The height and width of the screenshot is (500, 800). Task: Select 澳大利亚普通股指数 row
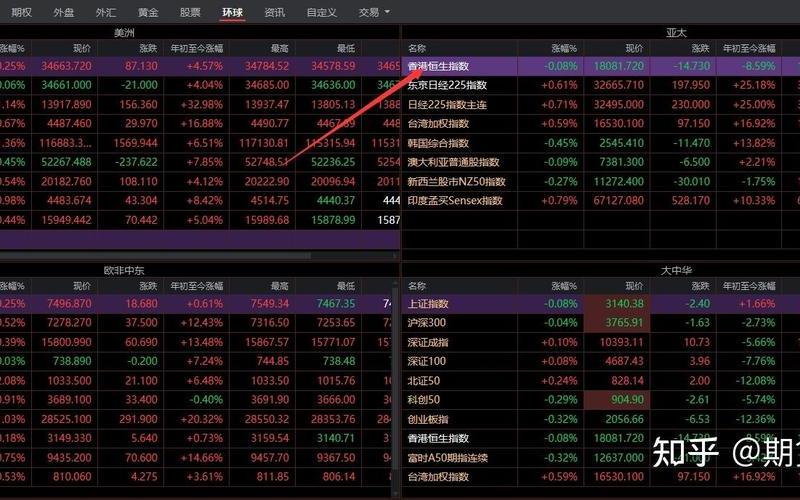point(601,162)
